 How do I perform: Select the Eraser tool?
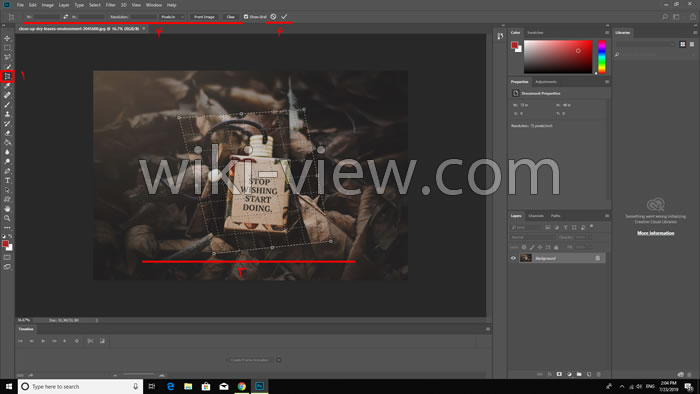[x=7, y=133]
